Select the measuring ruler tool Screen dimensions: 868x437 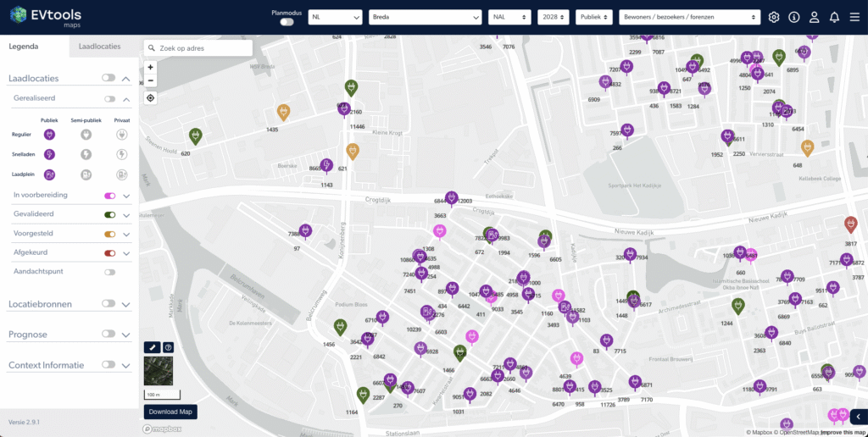tap(153, 347)
